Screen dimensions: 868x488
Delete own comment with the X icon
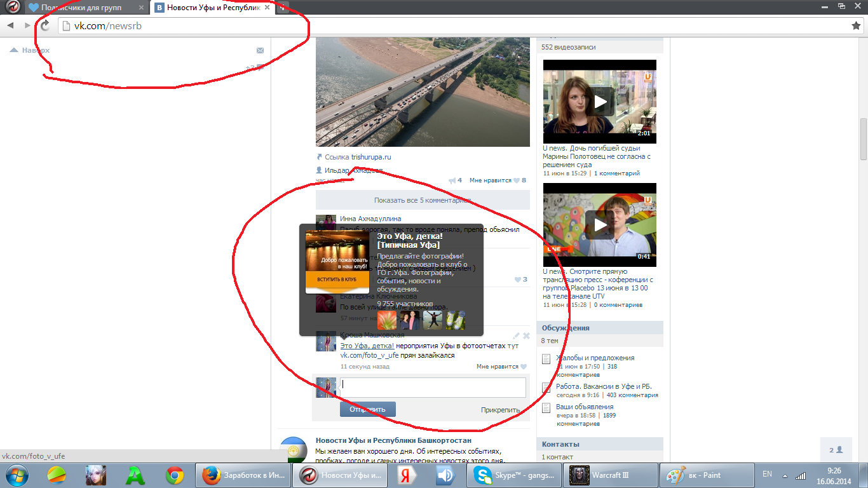(x=526, y=335)
